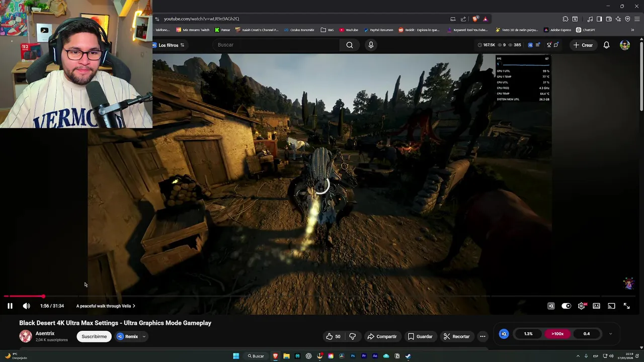Open File Explorer from taskbar
644x362 pixels.
tap(286, 356)
